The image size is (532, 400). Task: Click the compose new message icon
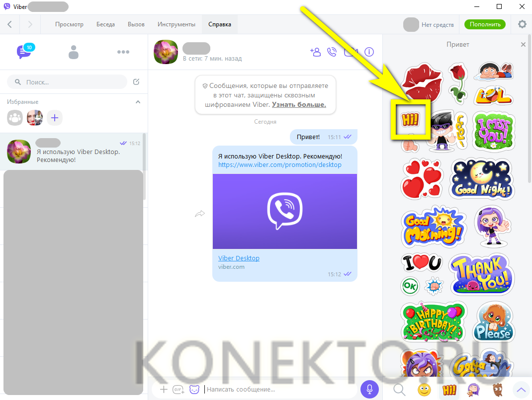[x=136, y=81]
